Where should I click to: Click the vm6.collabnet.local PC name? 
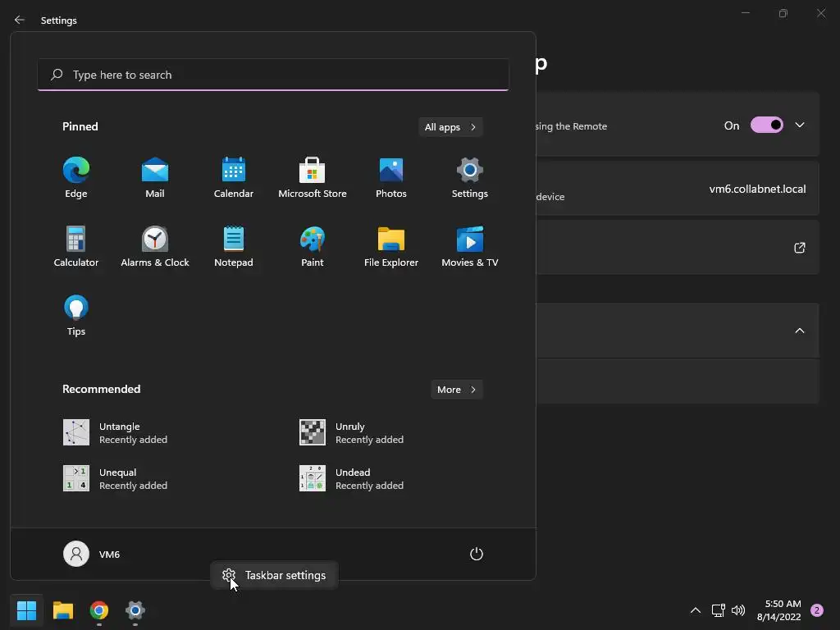(757, 189)
